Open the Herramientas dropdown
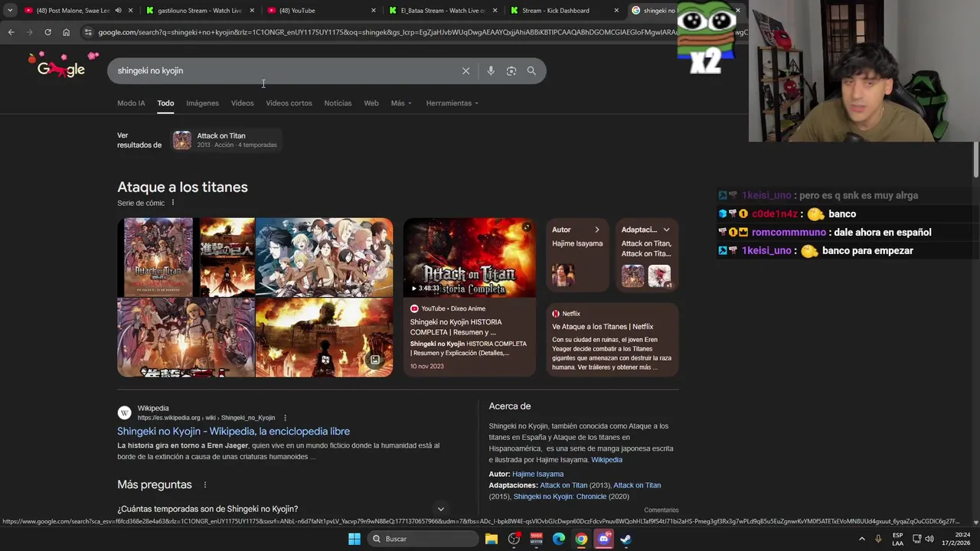 pyautogui.click(x=452, y=103)
